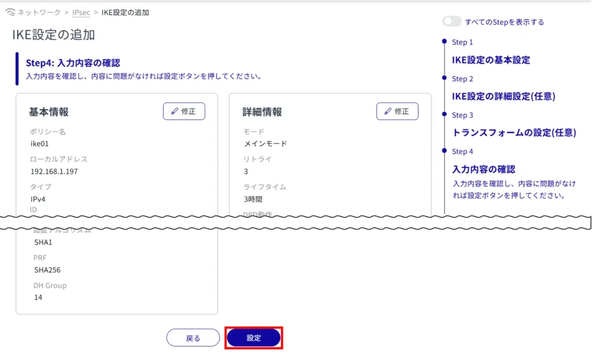Click the Step 1 bullet marker
The image size is (592, 364).
444,42
